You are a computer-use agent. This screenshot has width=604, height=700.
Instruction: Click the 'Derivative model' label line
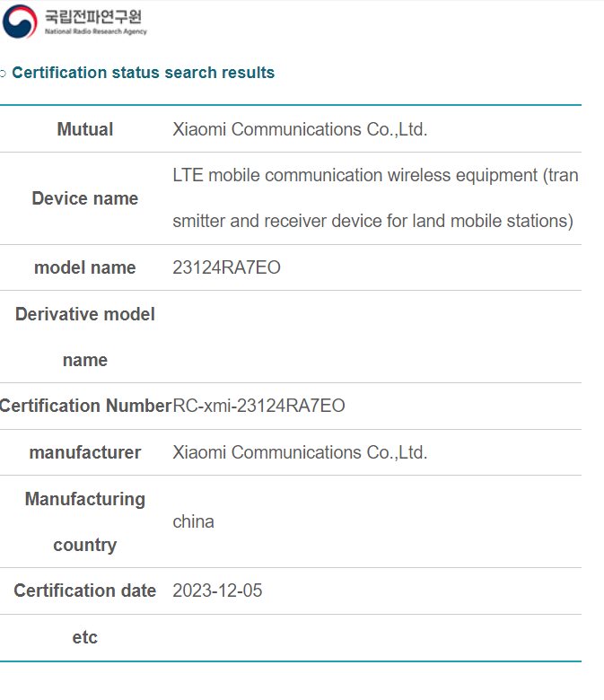pos(85,314)
